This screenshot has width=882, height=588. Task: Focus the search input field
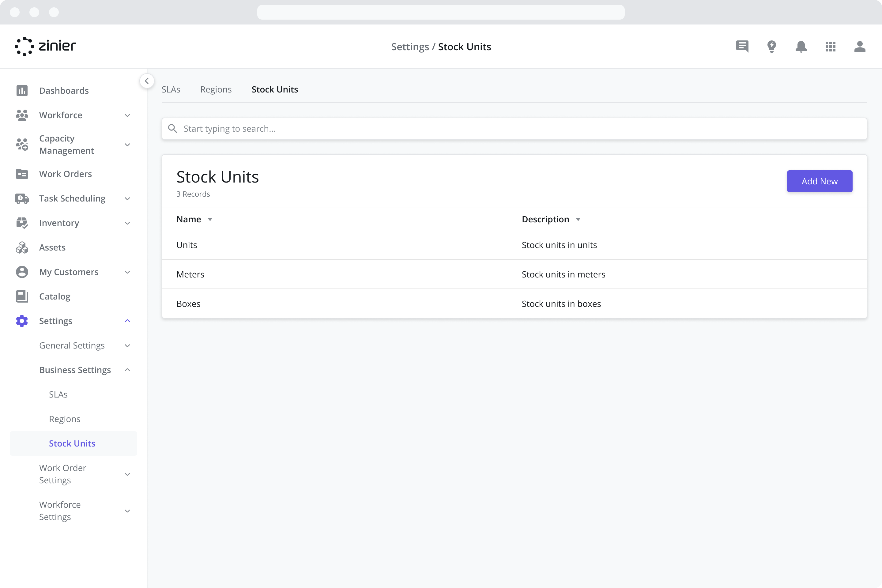[x=514, y=129]
